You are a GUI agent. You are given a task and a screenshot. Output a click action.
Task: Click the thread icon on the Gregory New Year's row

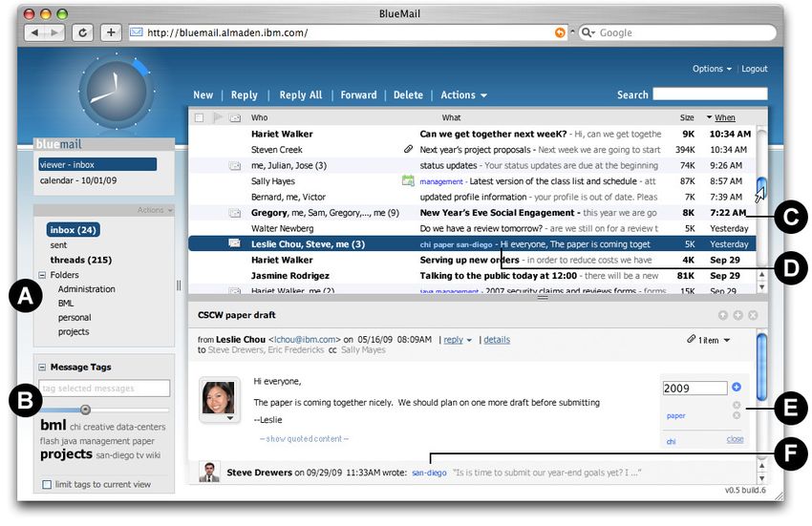coord(235,213)
